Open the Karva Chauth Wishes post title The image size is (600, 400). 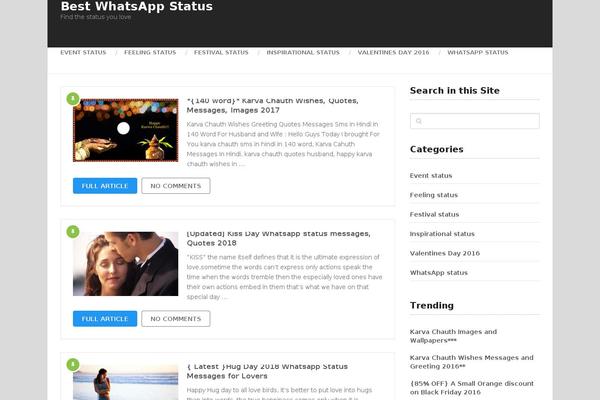coord(272,105)
